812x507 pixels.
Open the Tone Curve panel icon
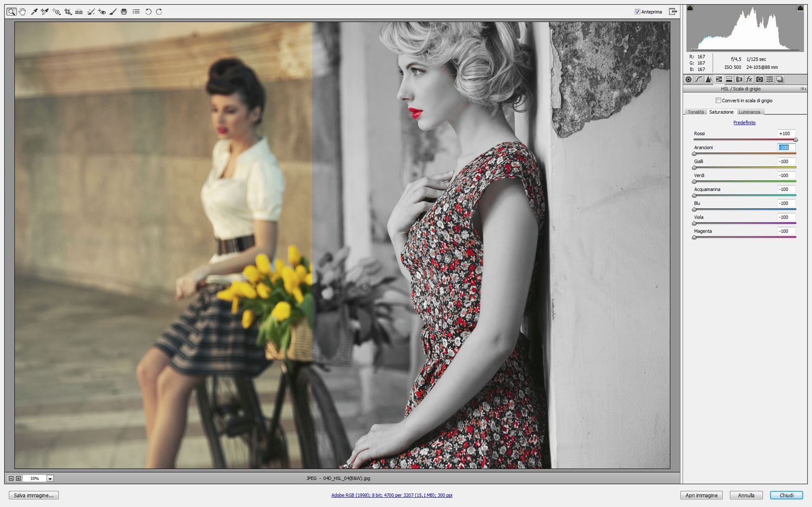(x=698, y=80)
